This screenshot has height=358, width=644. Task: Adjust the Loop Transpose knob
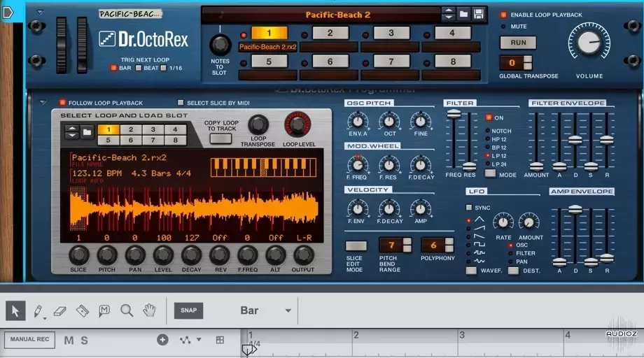[258, 124]
